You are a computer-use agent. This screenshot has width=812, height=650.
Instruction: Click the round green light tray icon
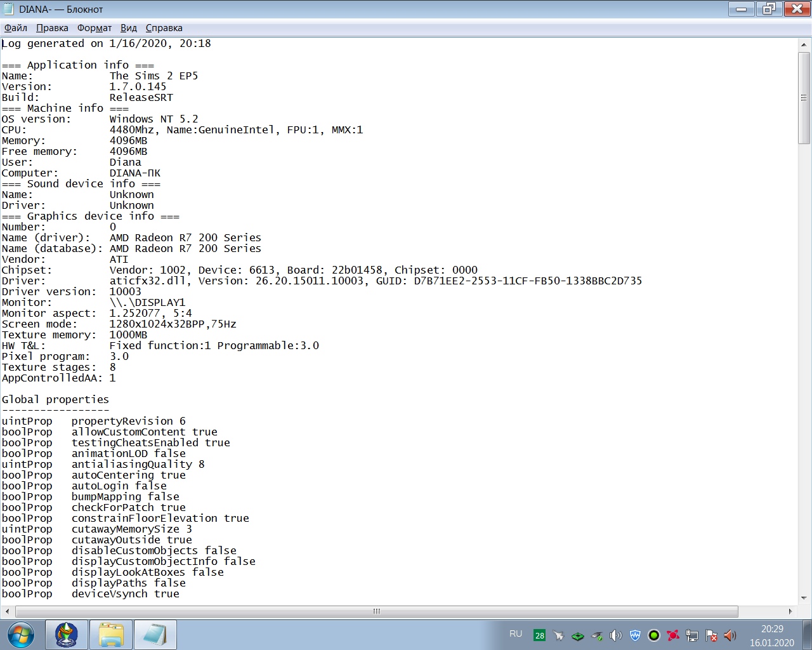(x=654, y=635)
